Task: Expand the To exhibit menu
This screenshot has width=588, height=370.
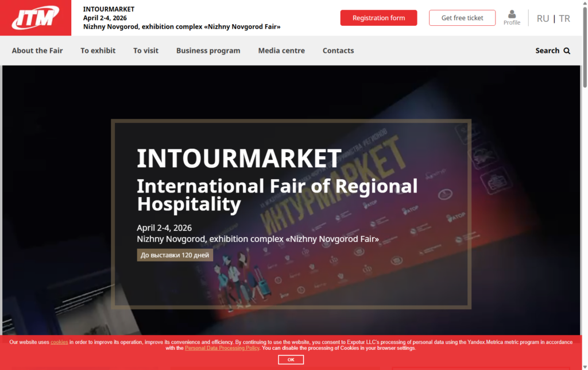Action: tap(98, 51)
